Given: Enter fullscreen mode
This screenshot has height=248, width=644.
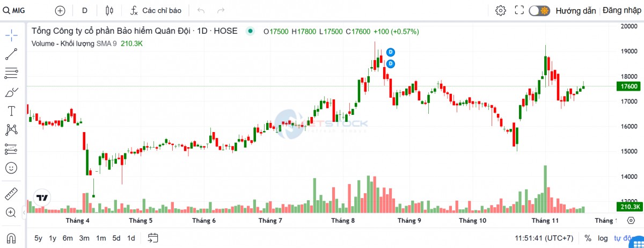Looking at the screenshot, I should tap(519, 10).
